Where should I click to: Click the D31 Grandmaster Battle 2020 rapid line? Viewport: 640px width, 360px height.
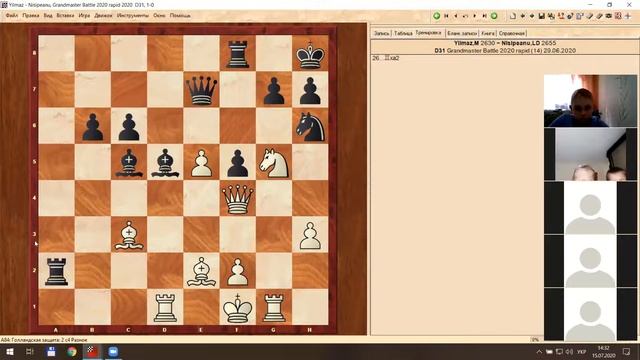505,51
